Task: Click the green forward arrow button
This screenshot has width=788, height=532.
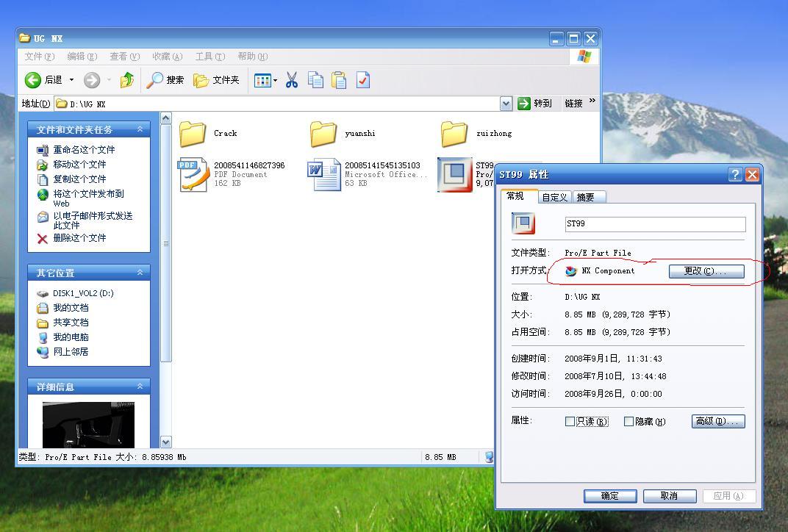Action: pos(92,80)
